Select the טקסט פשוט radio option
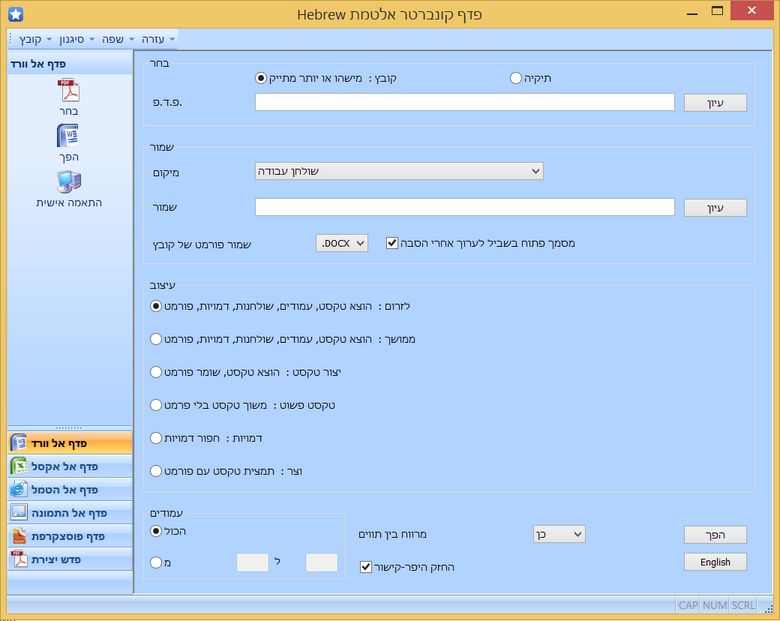 pos(156,405)
